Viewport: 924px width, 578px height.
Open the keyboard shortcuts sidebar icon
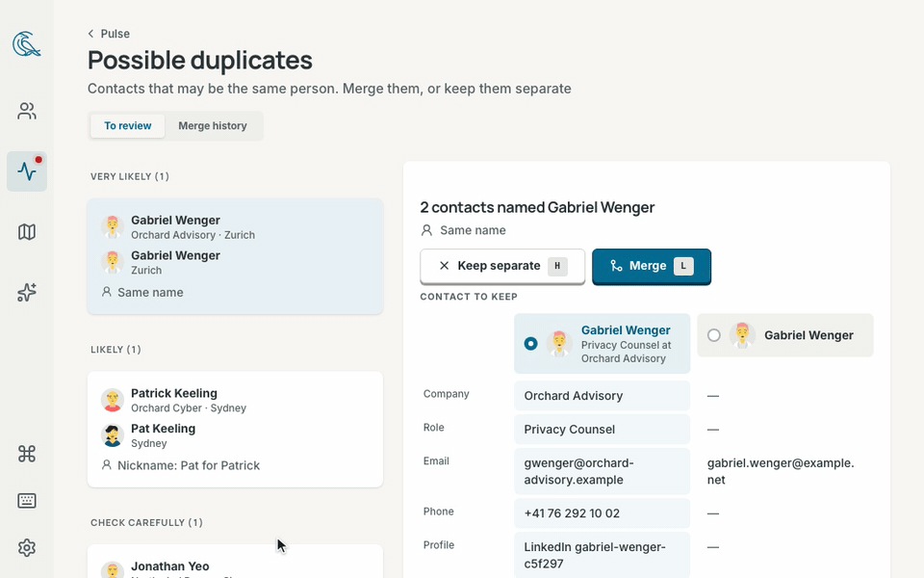coord(27,501)
